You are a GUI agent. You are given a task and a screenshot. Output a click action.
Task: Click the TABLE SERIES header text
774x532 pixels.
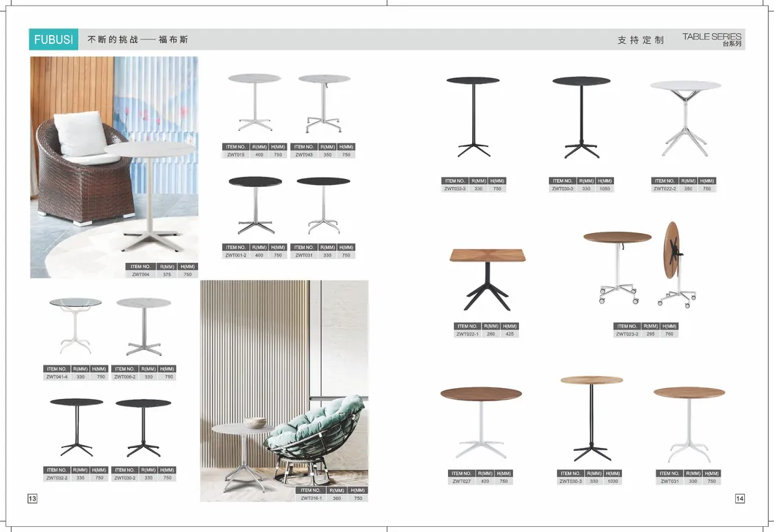coord(711,34)
